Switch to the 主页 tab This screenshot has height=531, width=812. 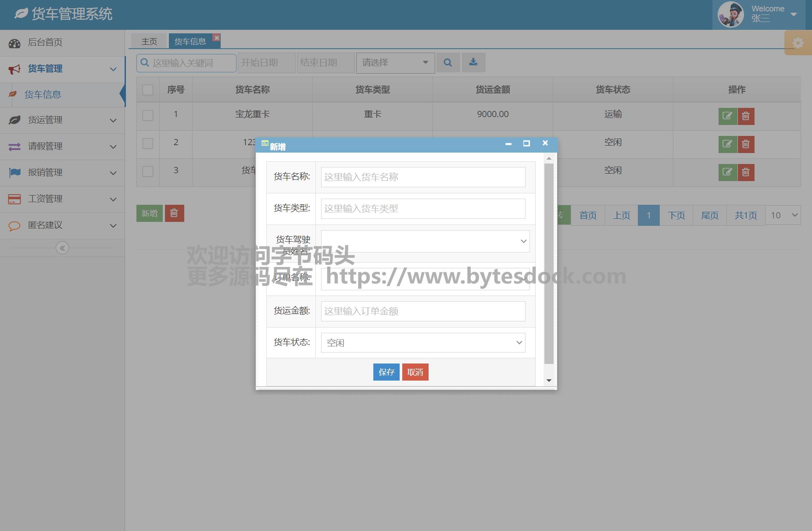click(x=149, y=41)
